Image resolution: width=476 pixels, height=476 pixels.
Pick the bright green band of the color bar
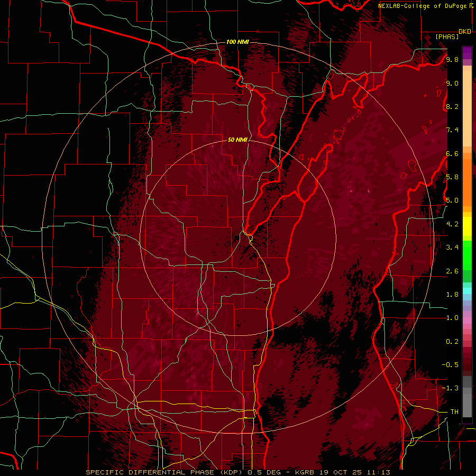click(467, 257)
